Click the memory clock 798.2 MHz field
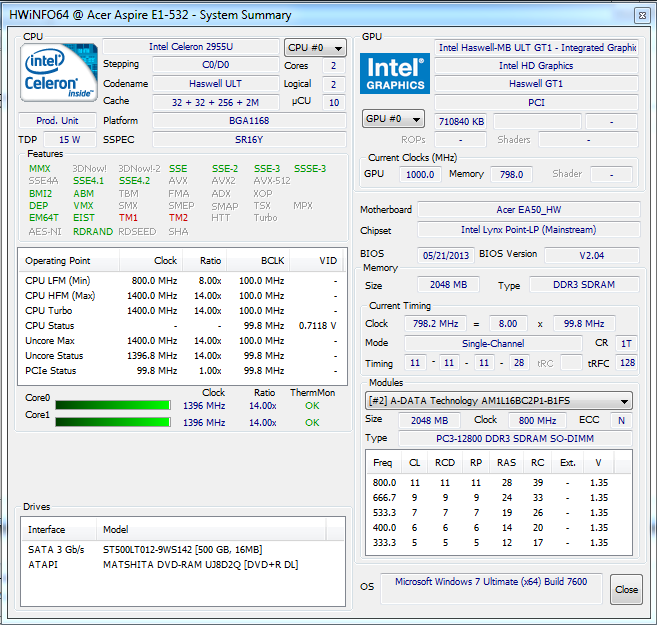657x625 pixels. (435, 323)
